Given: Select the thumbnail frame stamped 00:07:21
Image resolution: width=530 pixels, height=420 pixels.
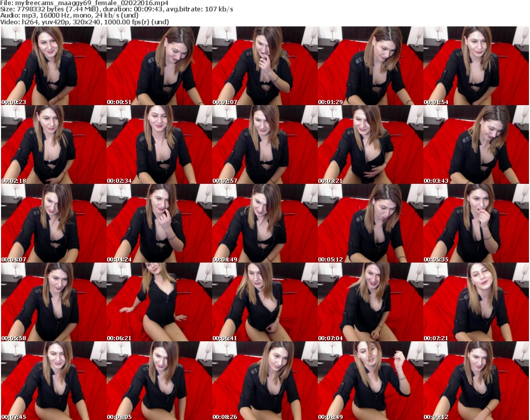Looking at the screenshot, I should pos(476,302).
